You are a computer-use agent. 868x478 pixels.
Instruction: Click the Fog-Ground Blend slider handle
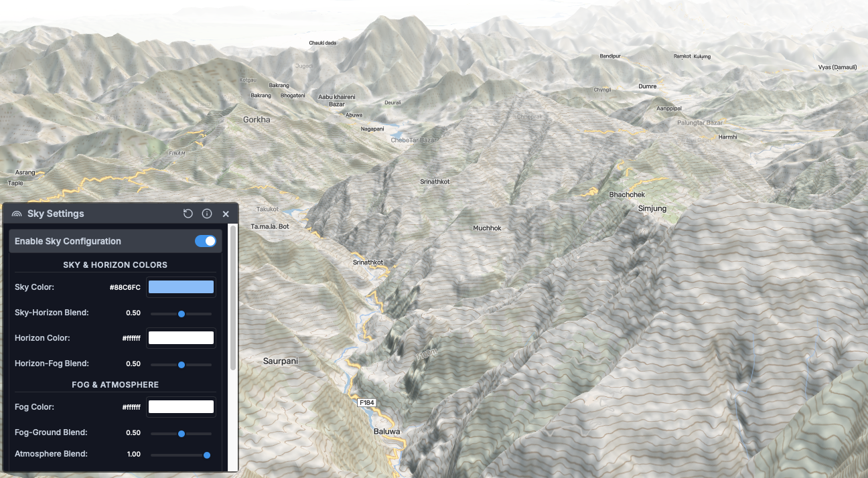coord(181,433)
